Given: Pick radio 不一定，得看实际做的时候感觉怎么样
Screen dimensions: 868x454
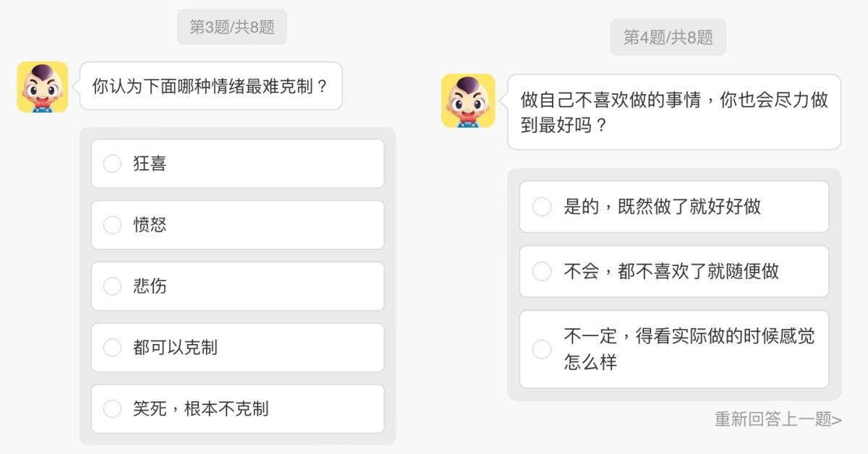Looking at the screenshot, I should point(542,349).
